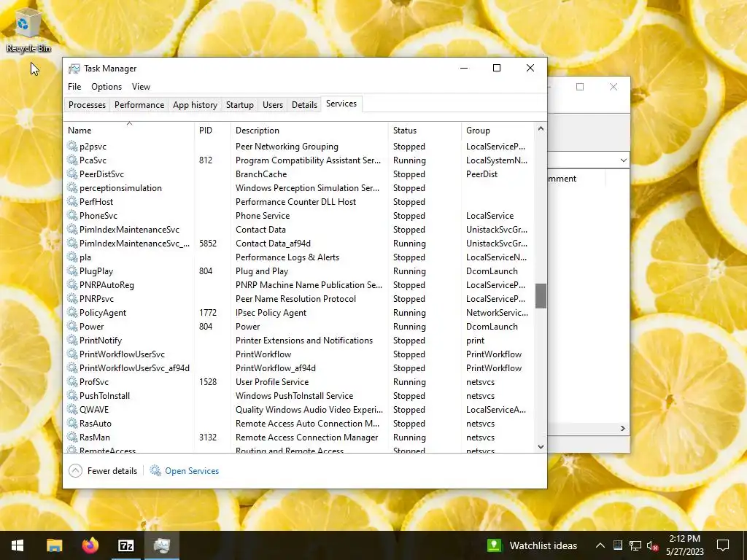This screenshot has width=747, height=560.
Task: Open the network icon in system tray
Action: pyautogui.click(x=635, y=545)
